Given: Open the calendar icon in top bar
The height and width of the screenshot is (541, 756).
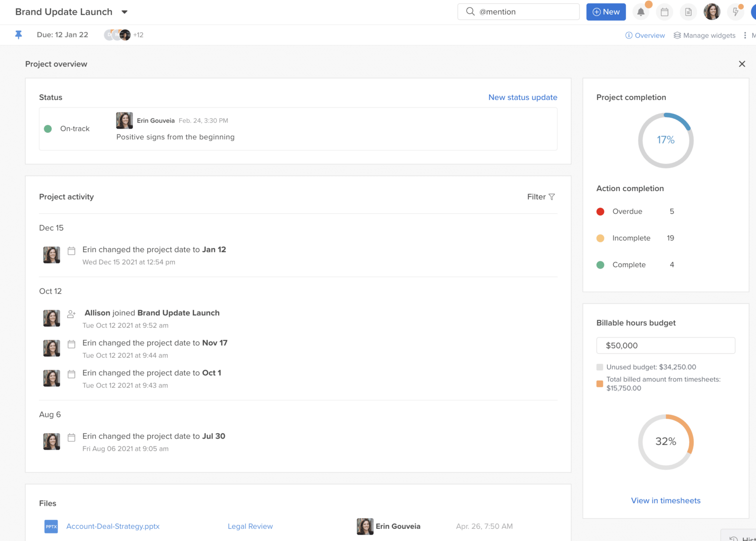Looking at the screenshot, I should tap(665, 12).
